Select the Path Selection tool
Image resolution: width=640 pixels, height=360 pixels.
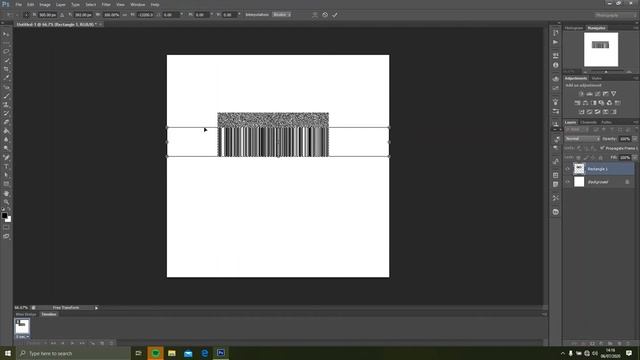(6, 175)
